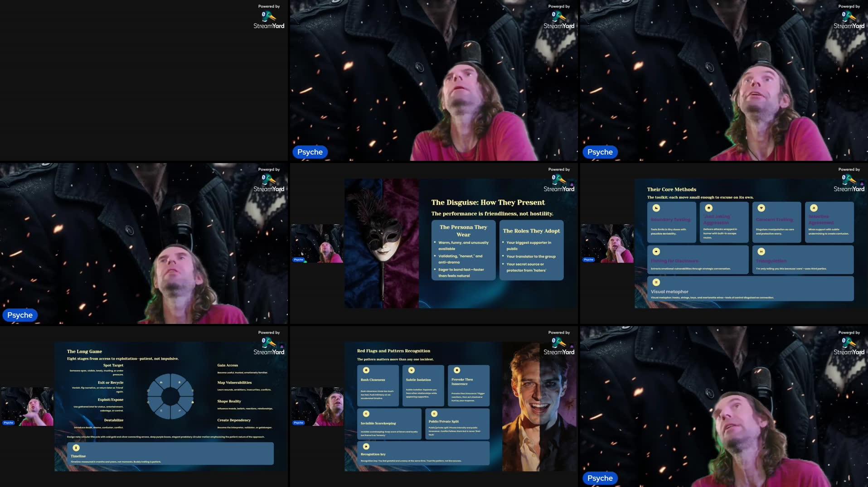Click the 'Just Joking' Aggression icon
Screen dimensions: 868x487
[x=709, y=208]
